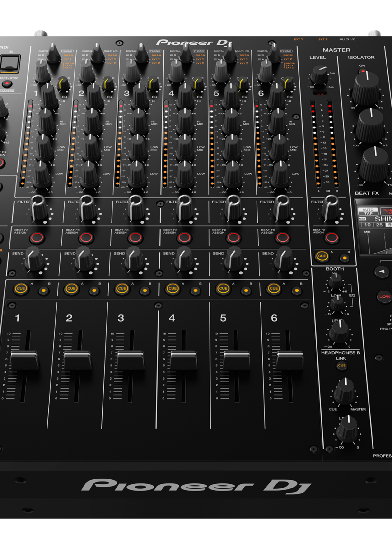Push the master CUE A button
Screen dimensions: 392x549
click(x=322, y=256)
